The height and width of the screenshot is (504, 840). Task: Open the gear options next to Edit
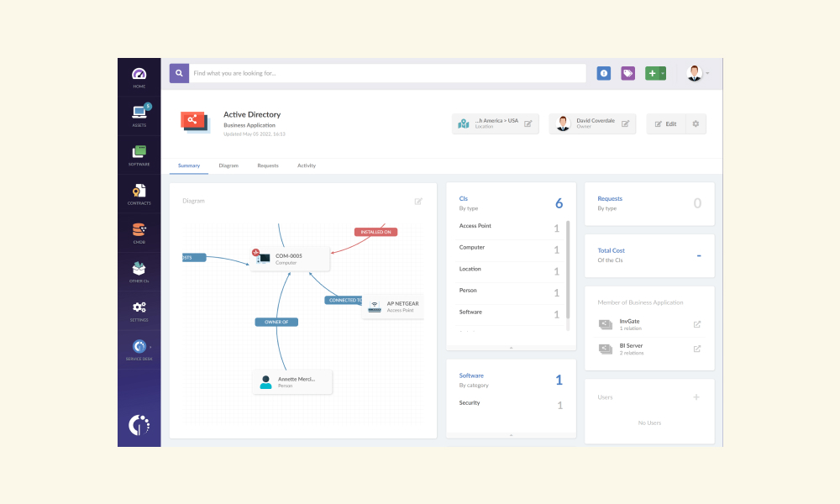tap(696, 123)
